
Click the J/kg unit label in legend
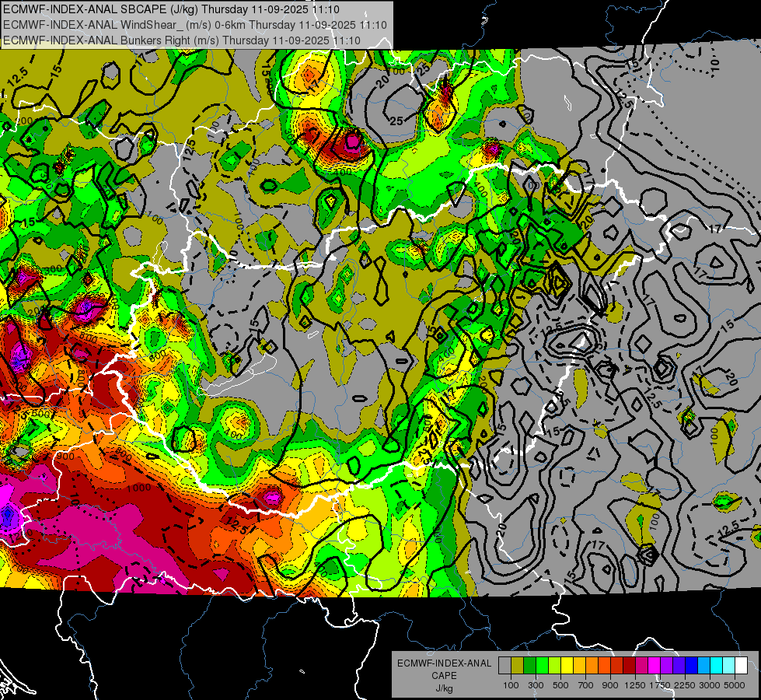(444, 688)
